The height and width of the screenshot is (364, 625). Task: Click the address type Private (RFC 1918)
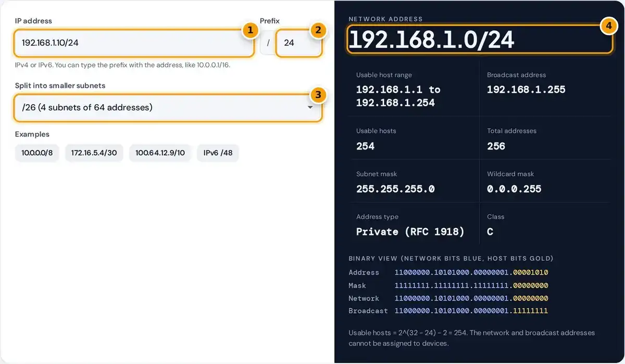(x=410, y=232)
